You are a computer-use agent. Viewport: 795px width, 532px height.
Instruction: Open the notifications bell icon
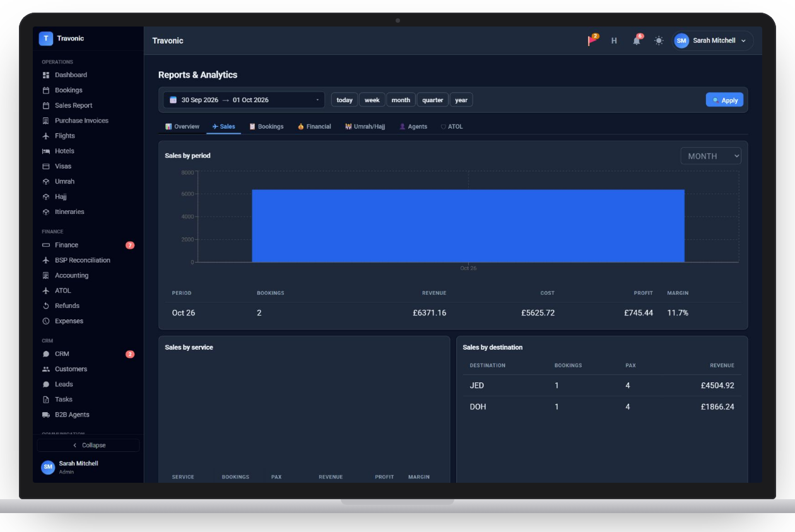pyautogui.click(x=637, y=40)
